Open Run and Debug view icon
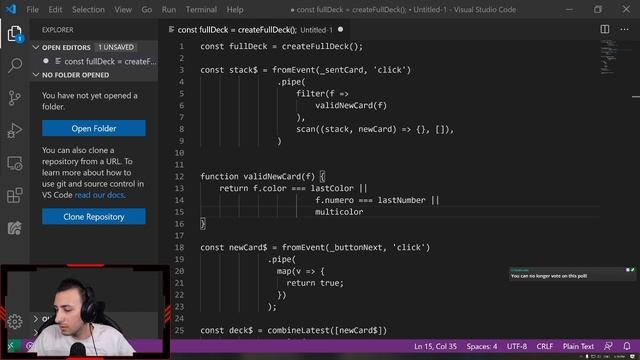The image size is (640, 360). point(15,131)
